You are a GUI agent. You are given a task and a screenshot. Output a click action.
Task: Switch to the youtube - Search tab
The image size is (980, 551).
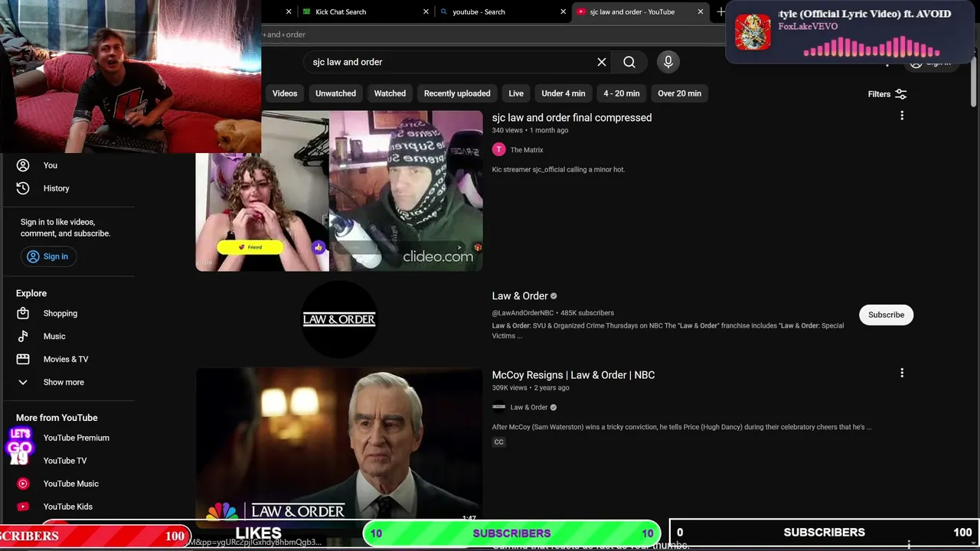(502, 11)
